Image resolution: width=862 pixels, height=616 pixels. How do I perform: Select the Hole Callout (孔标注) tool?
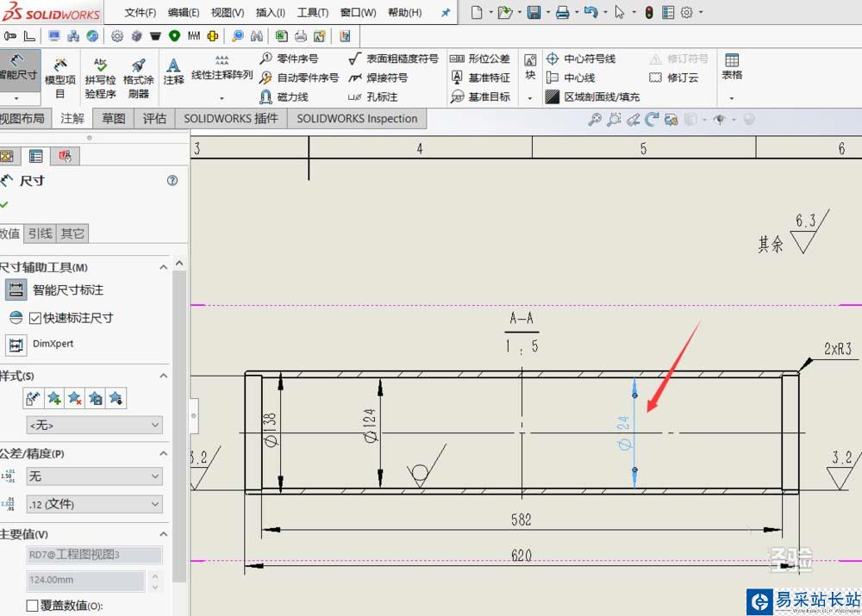click(373, 97)
